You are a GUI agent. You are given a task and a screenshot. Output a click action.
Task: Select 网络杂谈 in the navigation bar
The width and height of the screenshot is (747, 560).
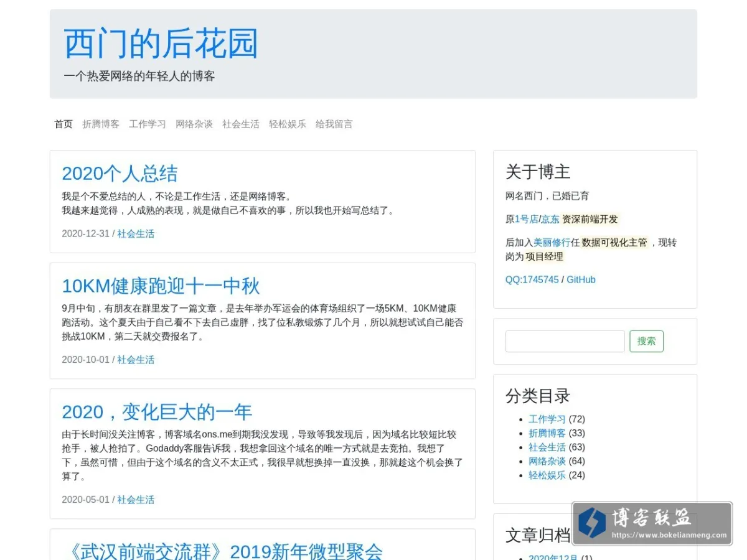pyautogui.click(x=194, y=124)
